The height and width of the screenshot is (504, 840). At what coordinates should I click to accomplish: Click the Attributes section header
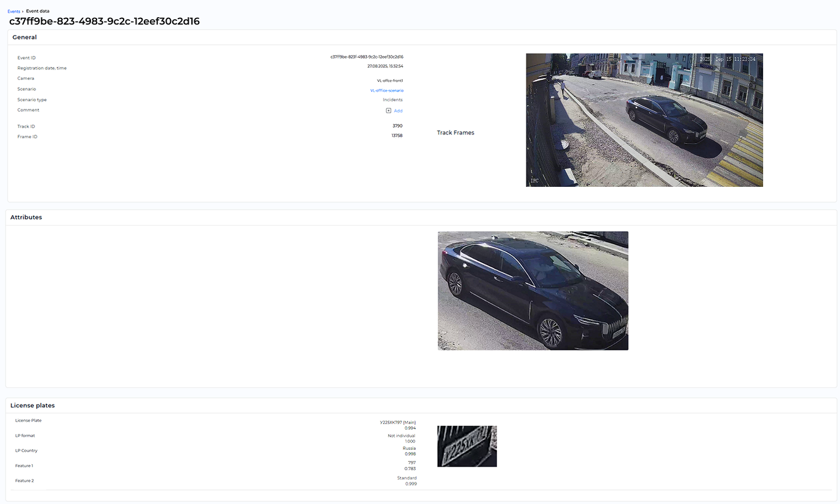click(26, 218)
